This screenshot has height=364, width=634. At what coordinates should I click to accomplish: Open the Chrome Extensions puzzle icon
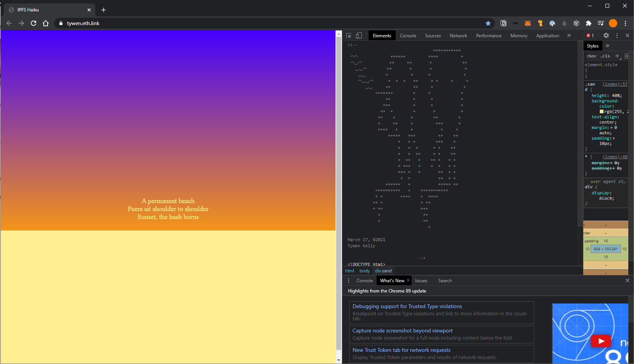589,23
